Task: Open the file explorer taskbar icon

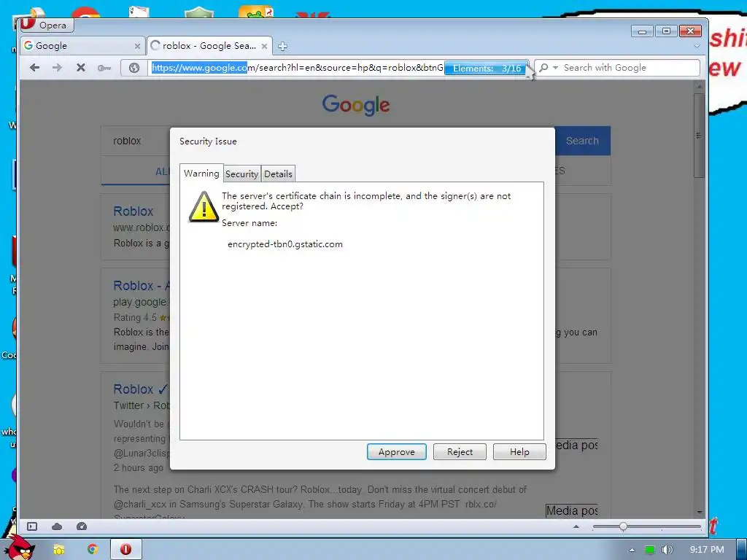Action: coord(58,550)
